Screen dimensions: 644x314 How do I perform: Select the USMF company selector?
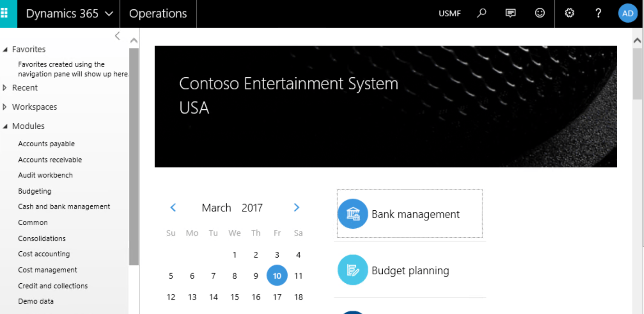[450, 13]
